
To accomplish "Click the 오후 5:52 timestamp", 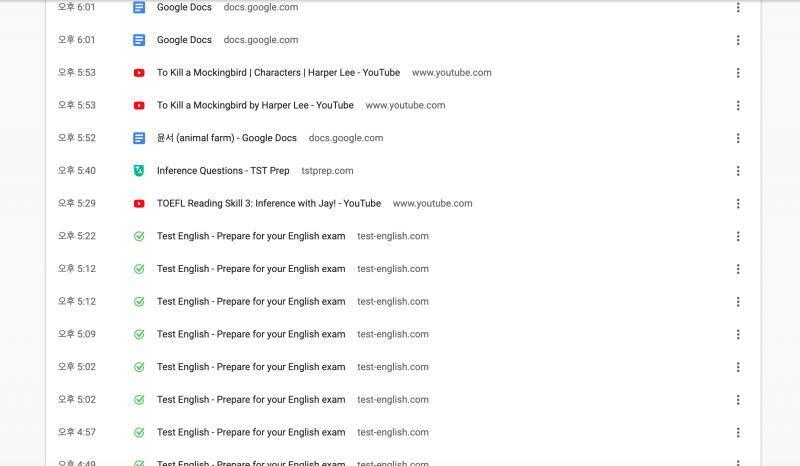I will pyautogui.click(x=77, y=138).
